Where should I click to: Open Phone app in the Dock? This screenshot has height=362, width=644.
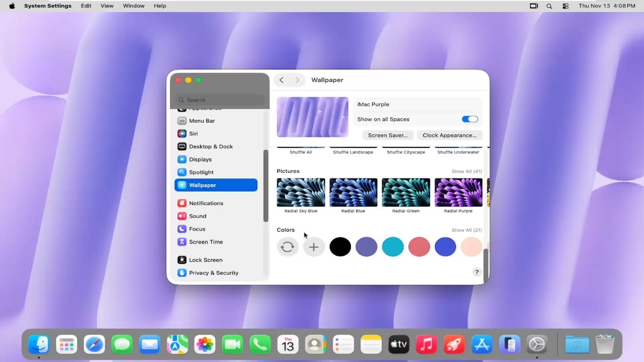[260, 344]
